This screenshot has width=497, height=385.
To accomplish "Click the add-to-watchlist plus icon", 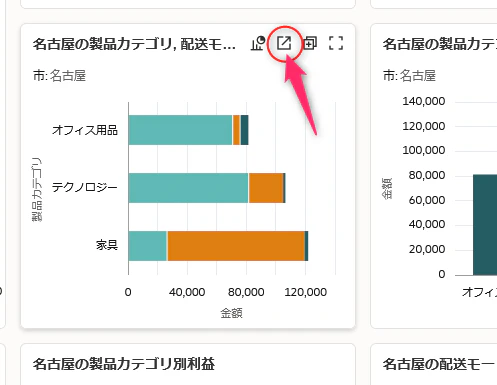I will click(x=310, y=43).
